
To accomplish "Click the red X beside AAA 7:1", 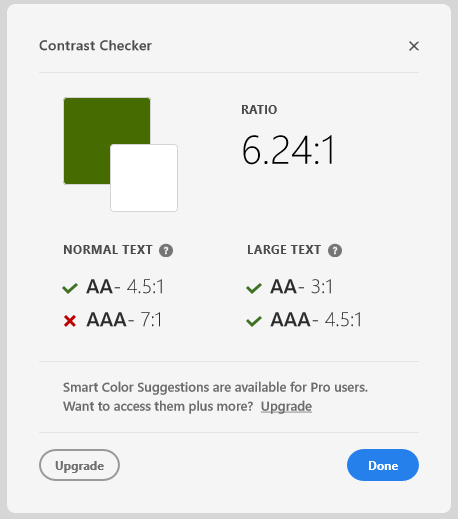I will pos(70,321).
